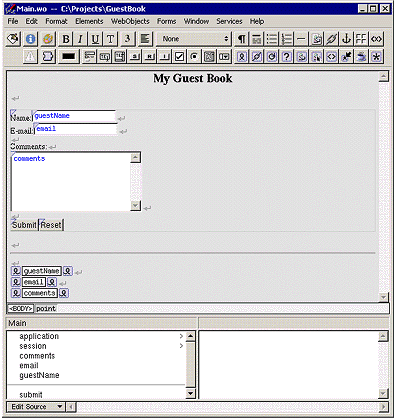Click the paragraph mark icon

pos(241,39)
